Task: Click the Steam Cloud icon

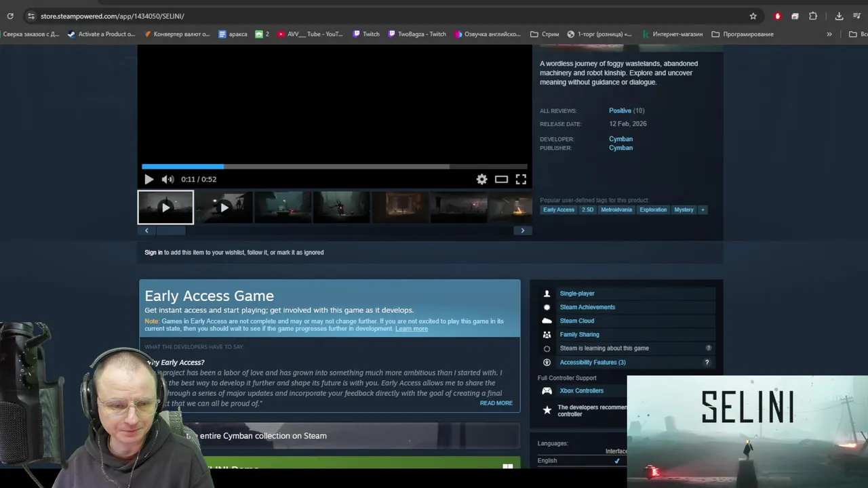Action: [547, 321]
